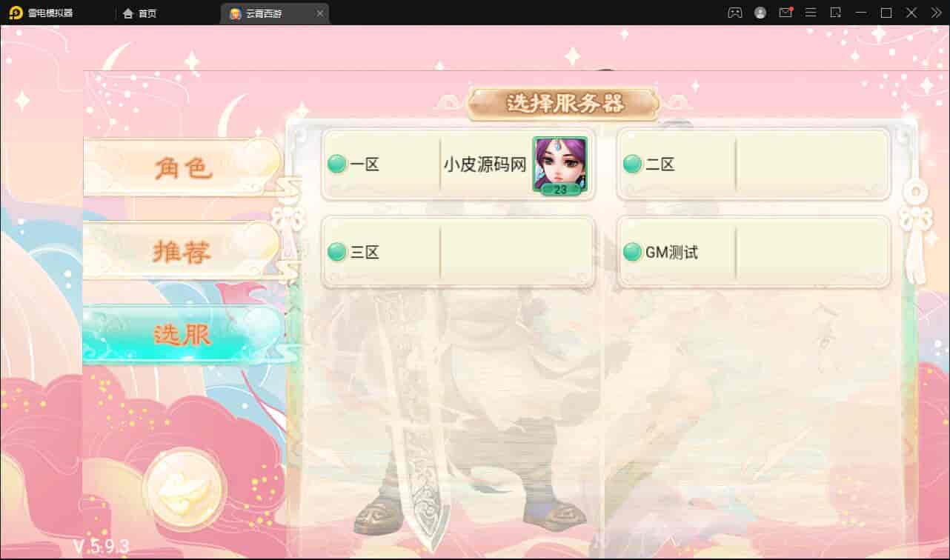Select the 选服 side tab
Viewport: 950px width, 560px height.
coord(183,336)
